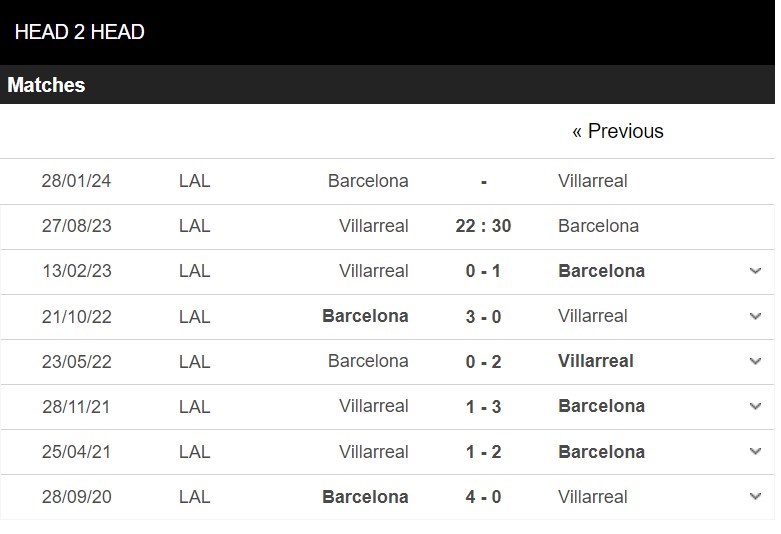Viewport: 781px width, 534px height.
Task: Select LAL league label on the 27/08/23 row
Action: click(194, 226)
